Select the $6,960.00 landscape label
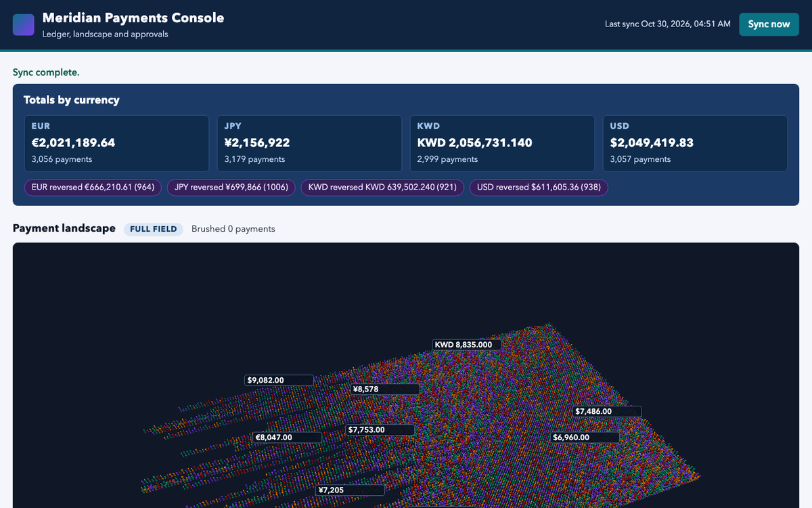 (x=585, y=438)
